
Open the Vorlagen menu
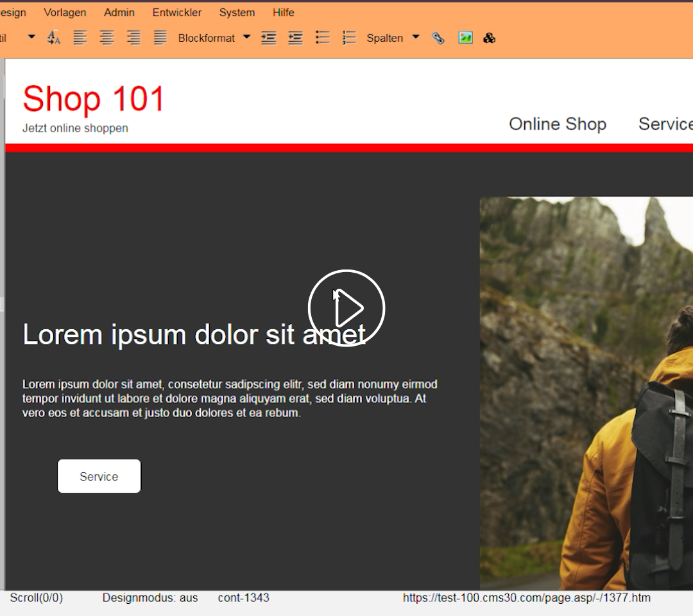point(65,12)
